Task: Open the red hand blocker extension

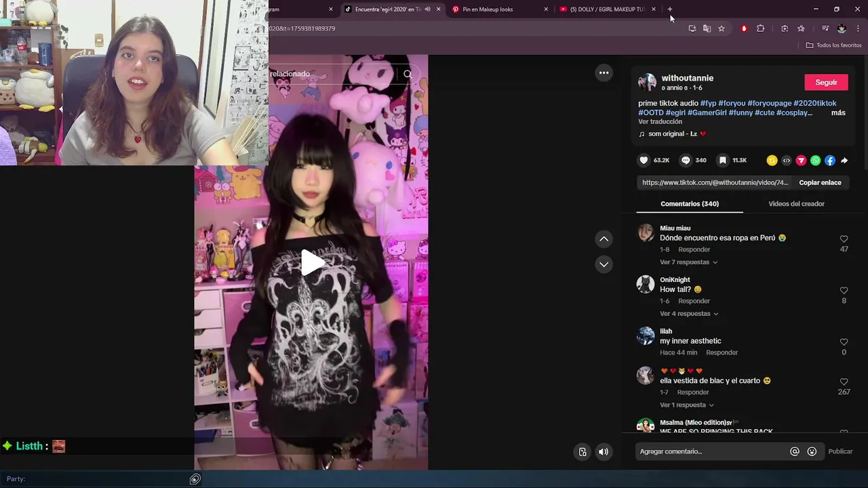Action: [744, 28]
